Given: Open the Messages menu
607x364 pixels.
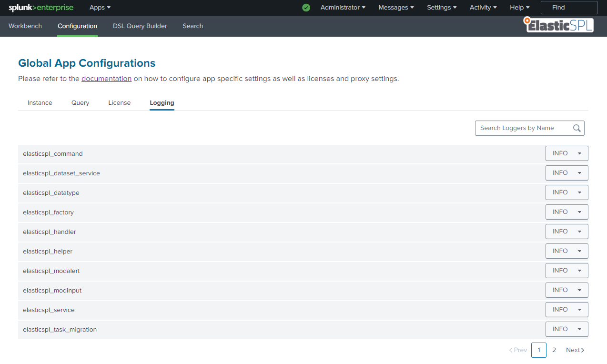Looking at the screenshot, I should 396,8.
